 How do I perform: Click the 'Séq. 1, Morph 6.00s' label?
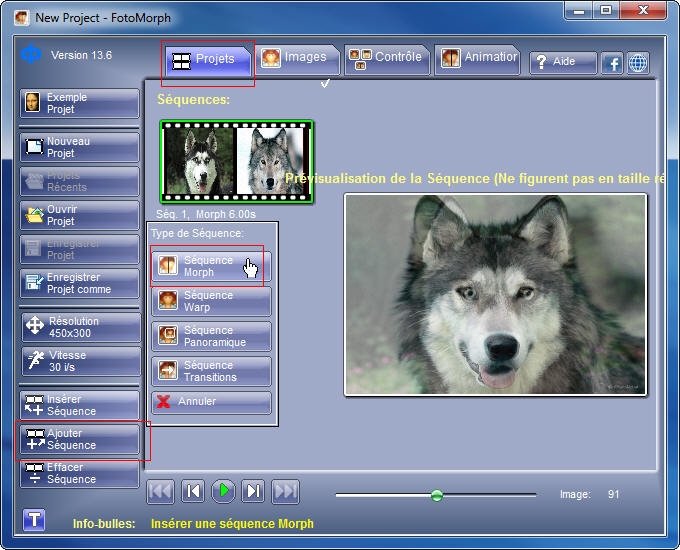tap(206, 214)
